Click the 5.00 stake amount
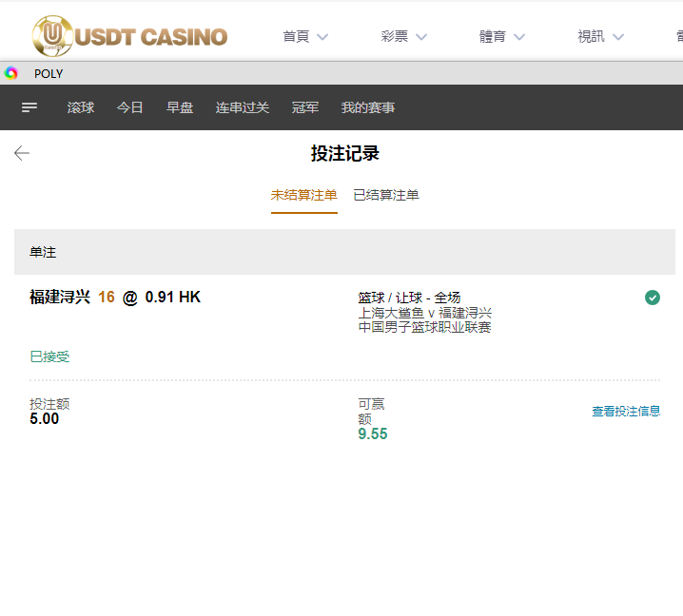Screen dimensions: 683x616 [44, 419]
